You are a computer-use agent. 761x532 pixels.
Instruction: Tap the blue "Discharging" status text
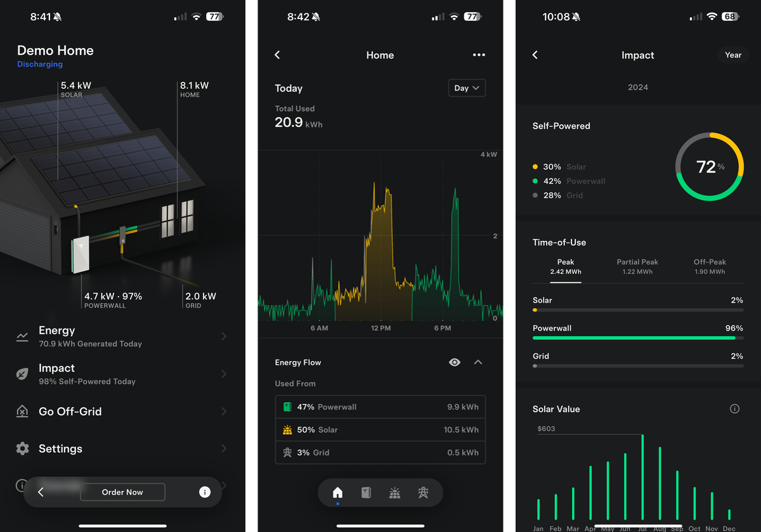click(x=40, y=64)
